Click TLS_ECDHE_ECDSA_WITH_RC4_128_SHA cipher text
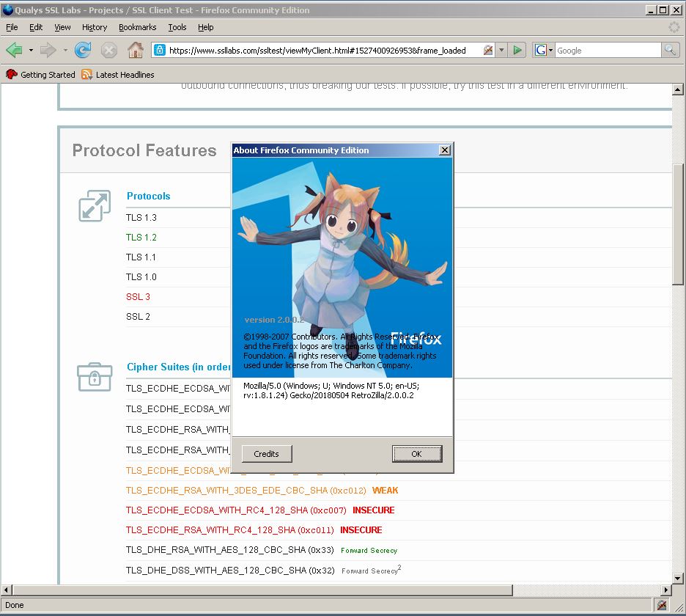The height and width of the screenshot is (616, 686). pos(236,510)
